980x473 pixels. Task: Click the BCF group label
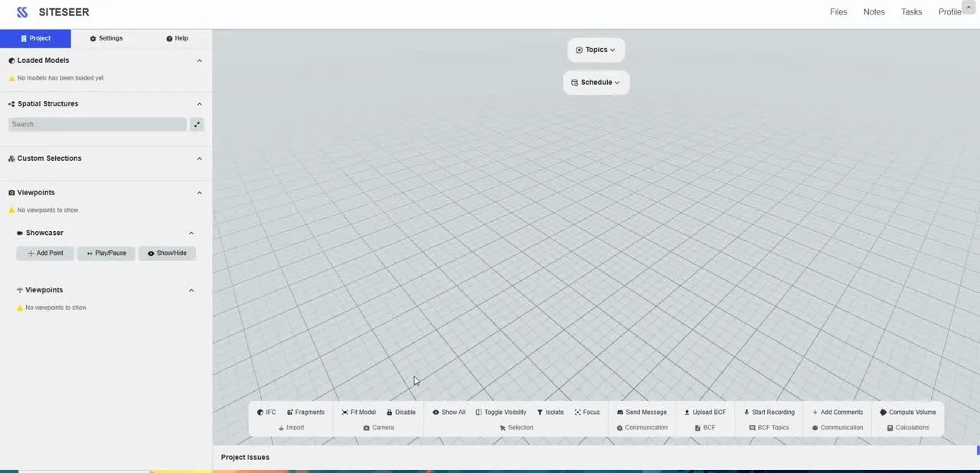click(705, 428)
